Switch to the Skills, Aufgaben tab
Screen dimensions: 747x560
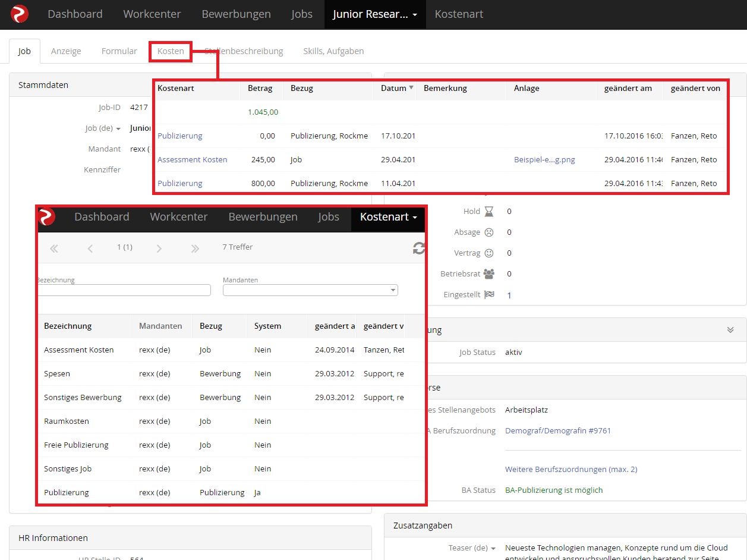tap(333, 51)
